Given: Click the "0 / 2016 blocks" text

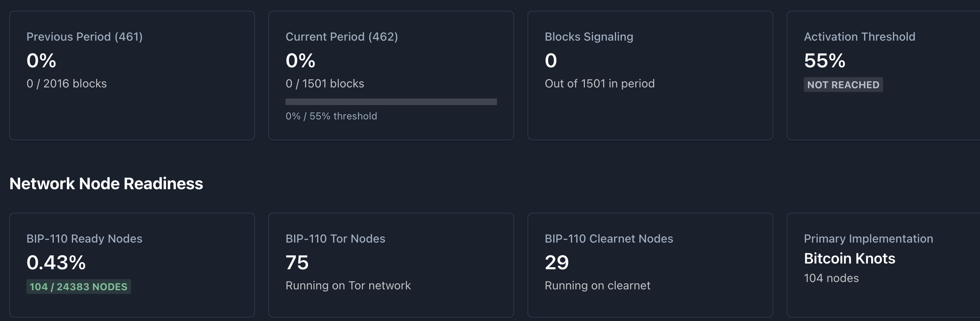Looking at the screenshot, I should coord(67,84).
